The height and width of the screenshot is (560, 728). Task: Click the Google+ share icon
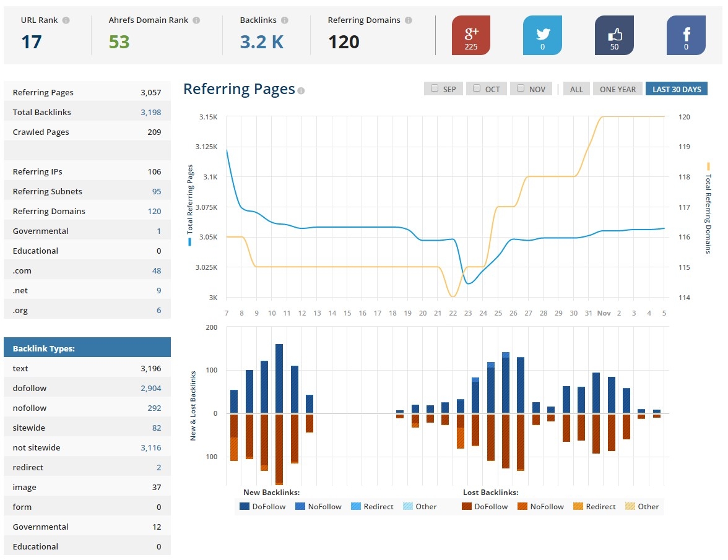(471, 35)
